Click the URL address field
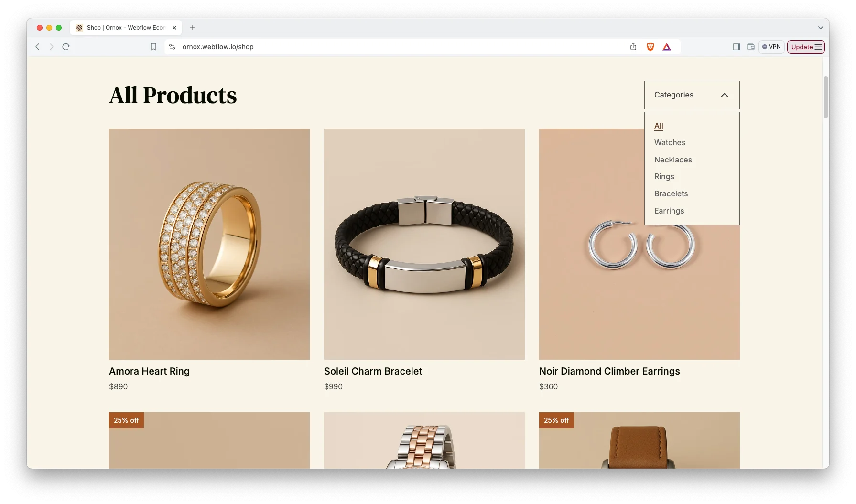 point(382,47)
